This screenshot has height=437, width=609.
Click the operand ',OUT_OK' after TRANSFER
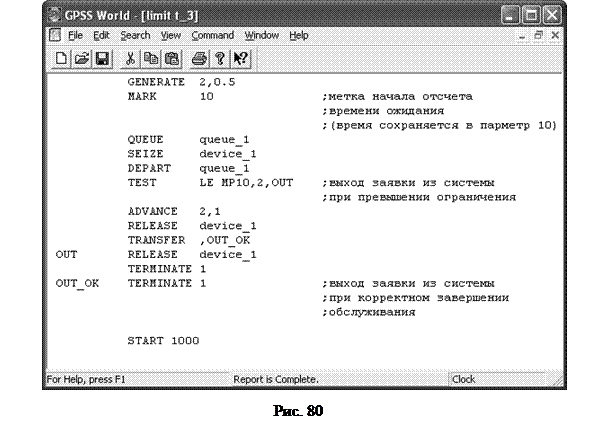(225, 240)
